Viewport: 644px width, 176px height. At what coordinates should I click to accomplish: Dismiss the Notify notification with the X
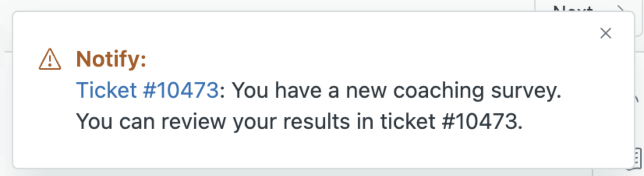point(605,33)
